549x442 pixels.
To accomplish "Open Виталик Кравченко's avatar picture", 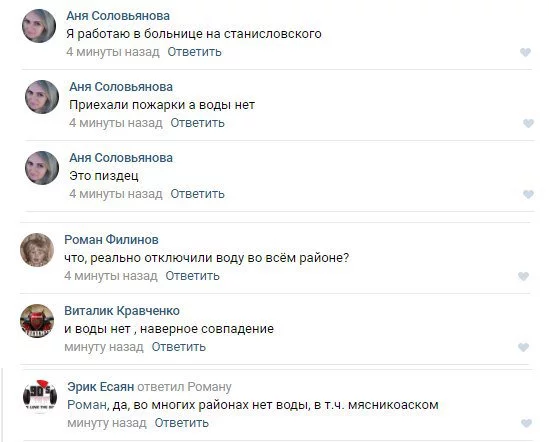I will 37,321.
